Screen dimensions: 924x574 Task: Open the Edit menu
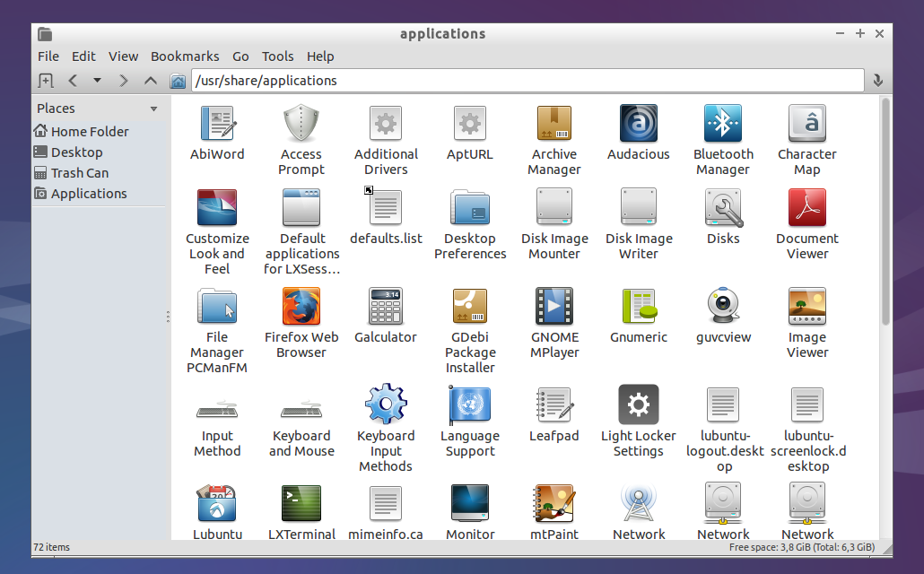(83, 57)
